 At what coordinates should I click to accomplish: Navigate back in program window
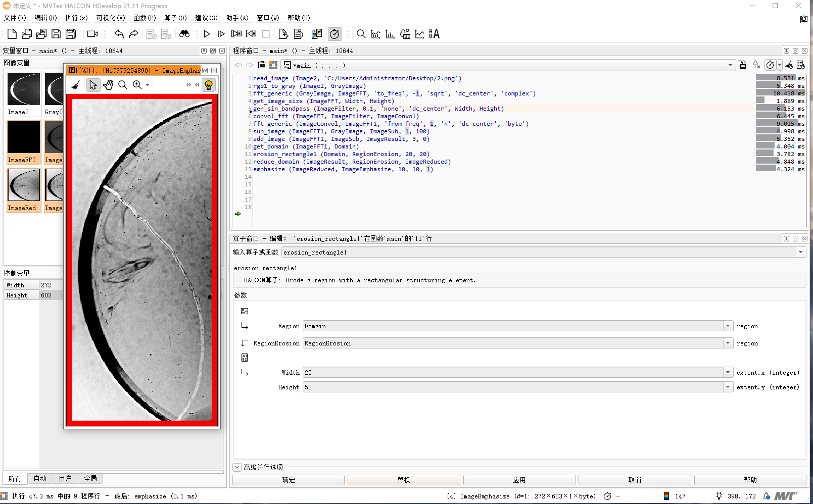[238, 65]
